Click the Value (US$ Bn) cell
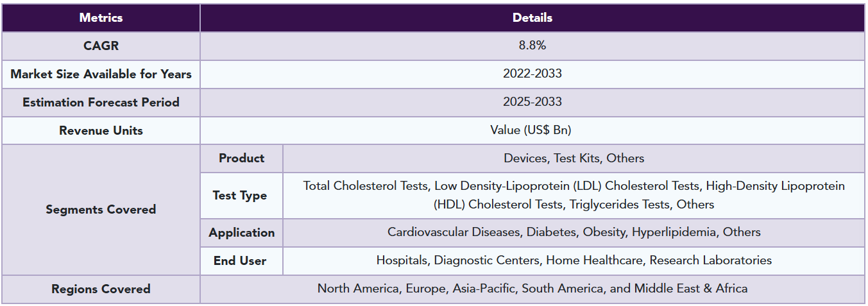 pyautogui.click(x=532, y=131)
